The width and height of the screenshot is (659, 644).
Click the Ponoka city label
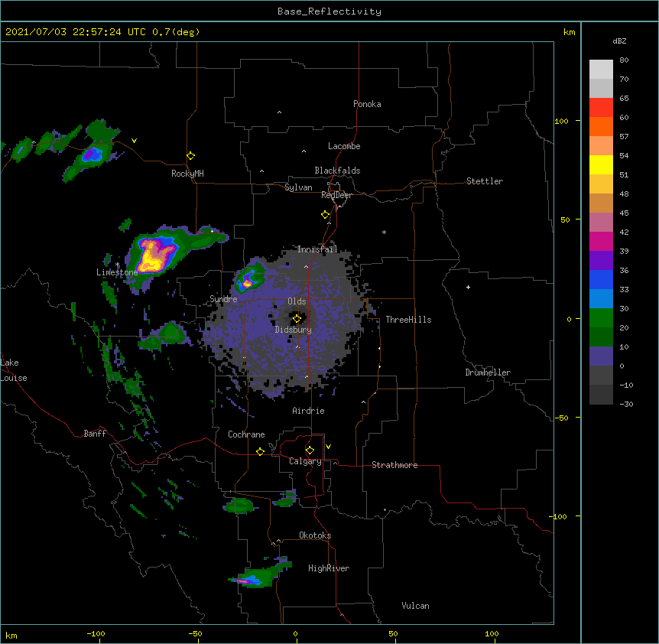coord(367,104)
